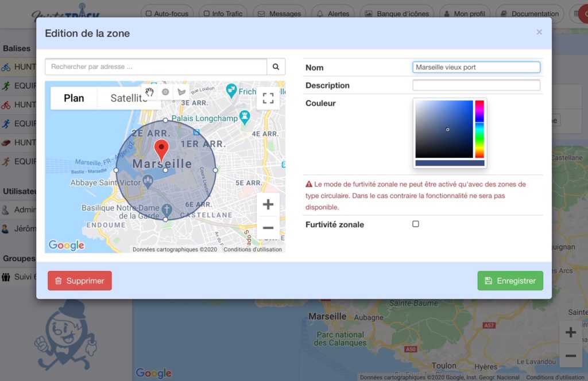
Task: Switch the zone map to Satellite view
Action: tap(129, 98)
